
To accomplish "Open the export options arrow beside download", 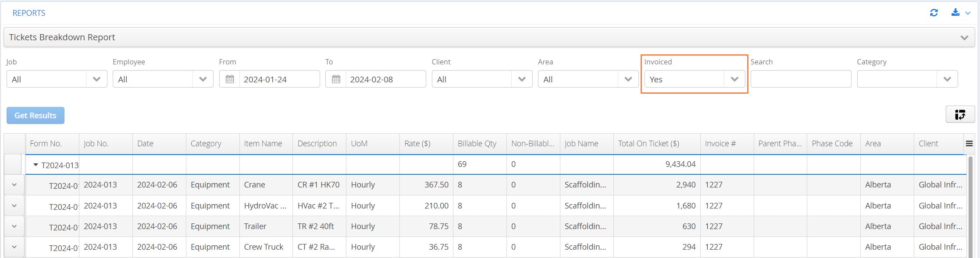I will 968,13.
